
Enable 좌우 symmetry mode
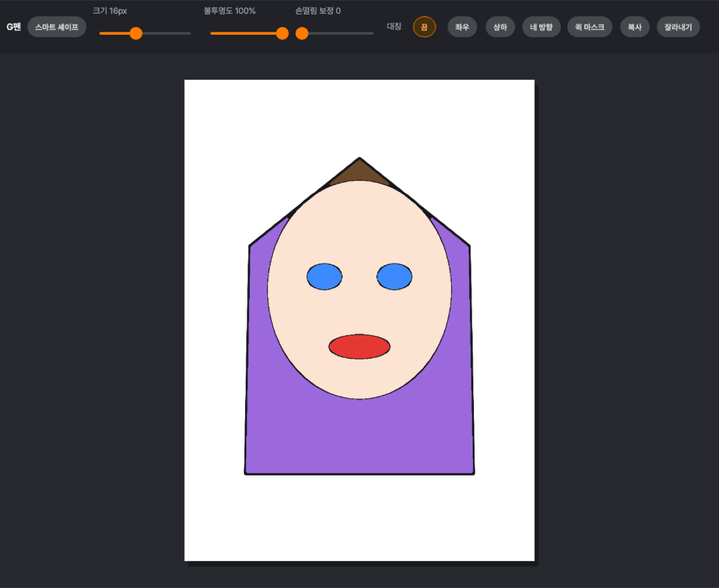[x=463, y=27]
